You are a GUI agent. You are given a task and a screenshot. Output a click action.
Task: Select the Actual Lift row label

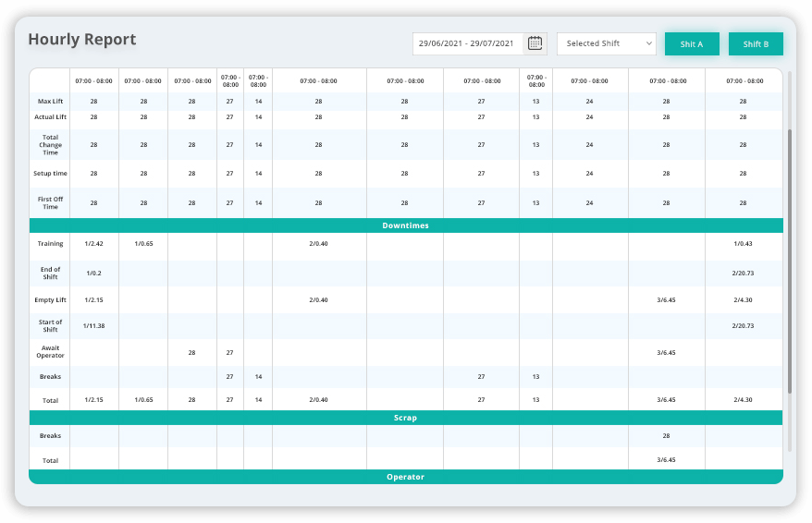(50, 117)
